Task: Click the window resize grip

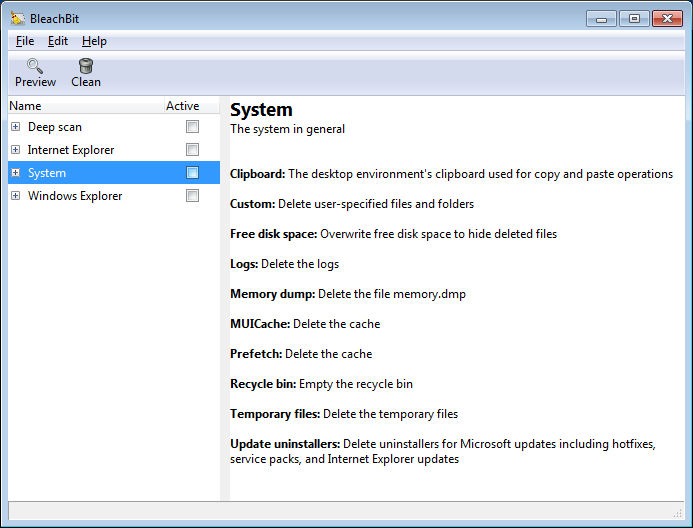Action: 678,513
